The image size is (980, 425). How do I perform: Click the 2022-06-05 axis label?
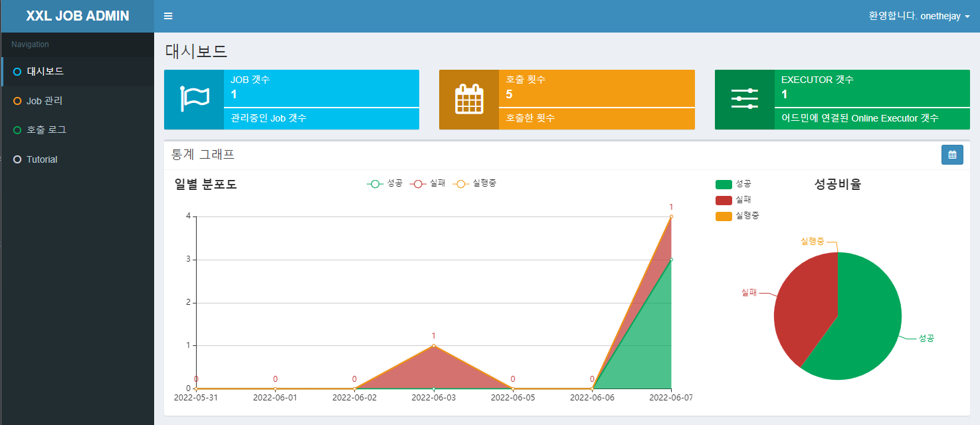[x=513, y=398]
